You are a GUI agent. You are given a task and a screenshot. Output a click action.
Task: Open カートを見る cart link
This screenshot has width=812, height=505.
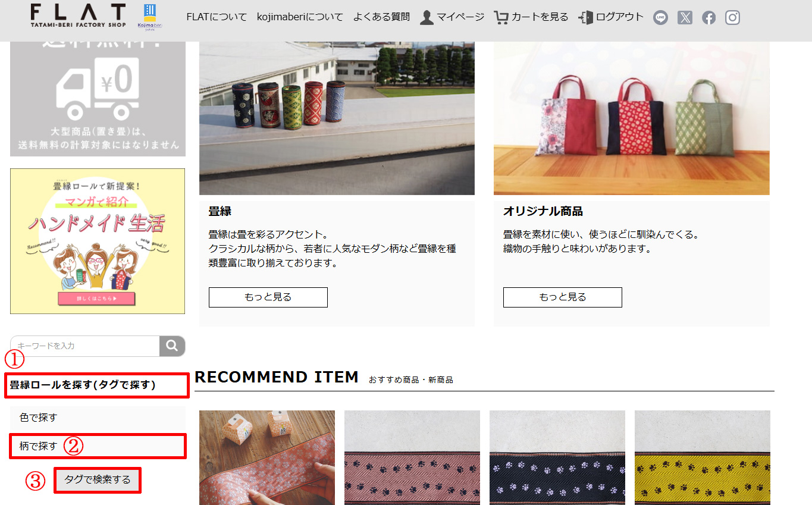point(531,17)
